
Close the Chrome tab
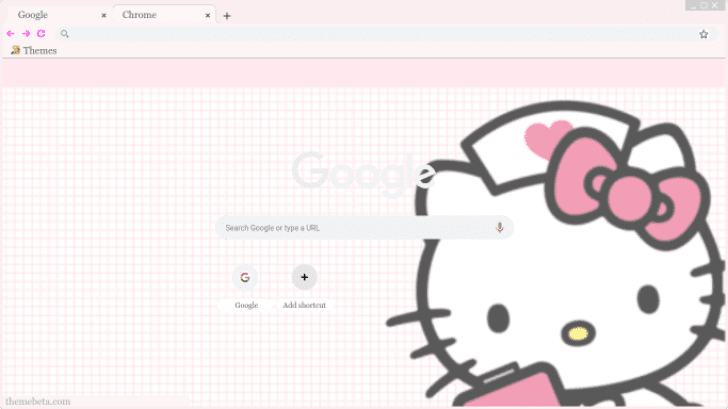pyautogui.click(x=208, y=15)
